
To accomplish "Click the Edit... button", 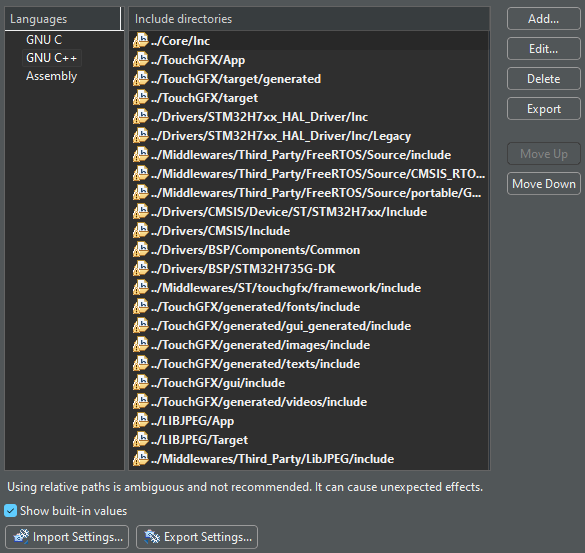I will point(543,49).
